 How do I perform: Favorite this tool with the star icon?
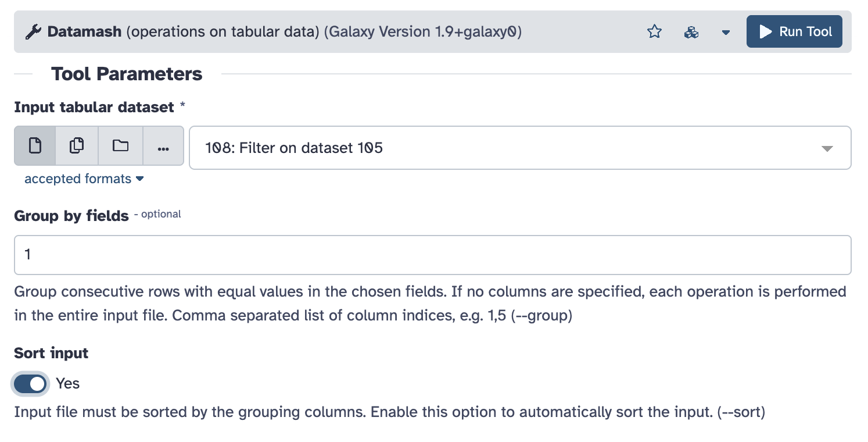tap(655, 32)
